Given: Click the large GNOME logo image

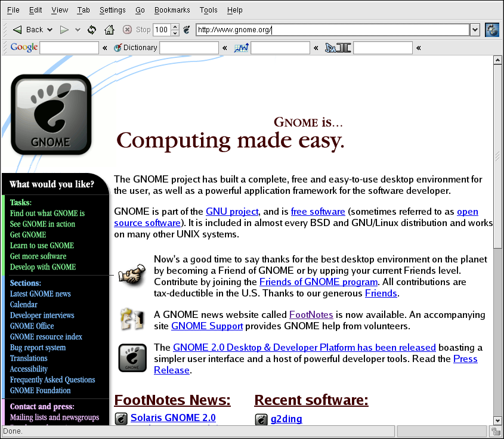Looking at the screenshot, I should (x=51, y=115).
